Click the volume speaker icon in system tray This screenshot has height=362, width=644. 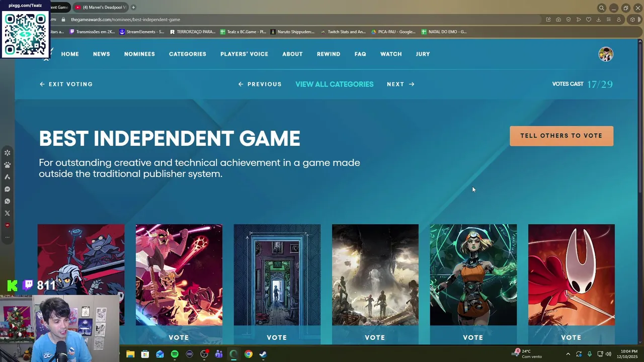click(x=608, y=354)
